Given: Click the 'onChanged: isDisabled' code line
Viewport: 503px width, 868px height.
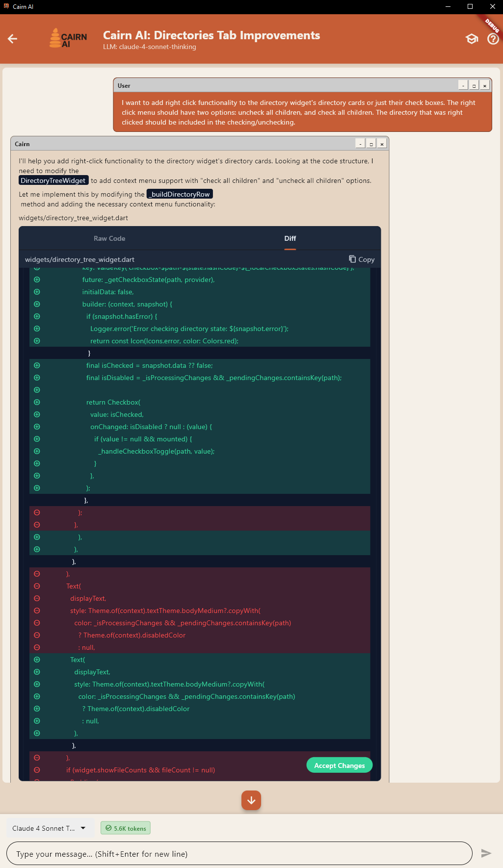Looking at the screenshot, I should (x=151, y=427).
